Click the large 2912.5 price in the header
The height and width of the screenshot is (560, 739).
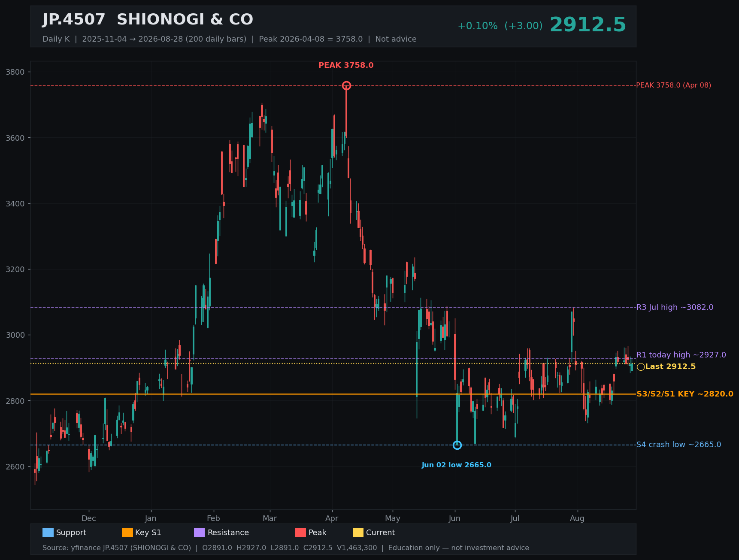pyautogui.click(x=588, y=25)
